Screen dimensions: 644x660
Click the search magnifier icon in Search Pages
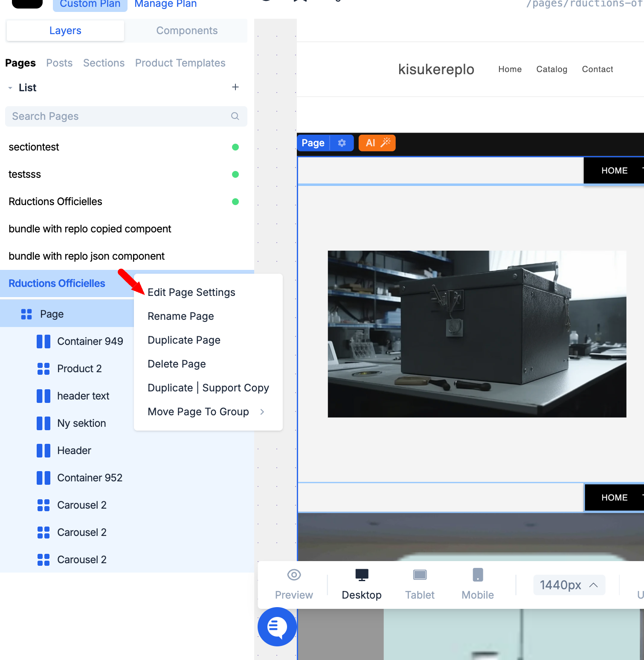(x=235, y=116)
